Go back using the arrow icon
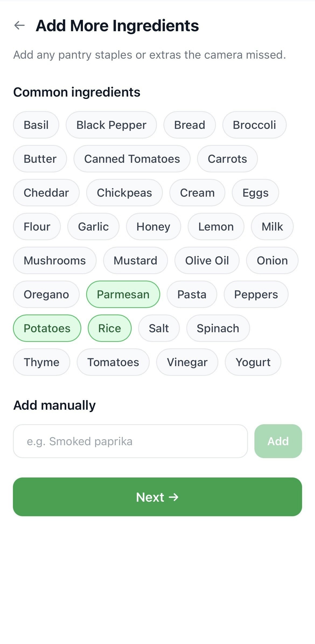Viewport: 315px width, 644px height. tap(19, 26)
